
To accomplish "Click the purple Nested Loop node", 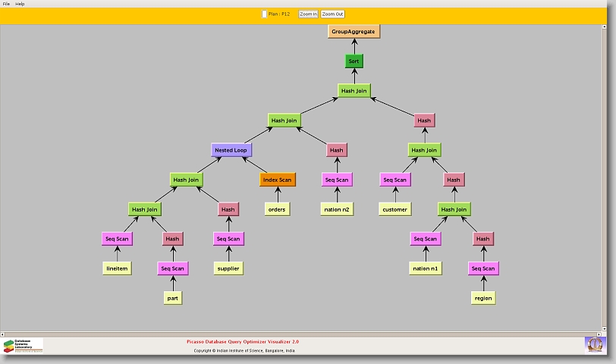I will click(231, 150).
